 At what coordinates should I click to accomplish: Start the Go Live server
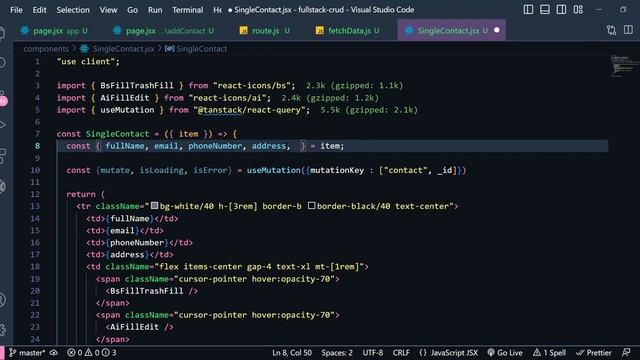coord(505,353)
